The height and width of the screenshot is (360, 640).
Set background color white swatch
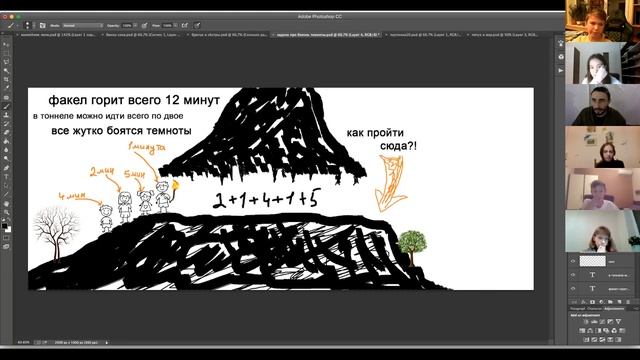[x=9, y=230]
